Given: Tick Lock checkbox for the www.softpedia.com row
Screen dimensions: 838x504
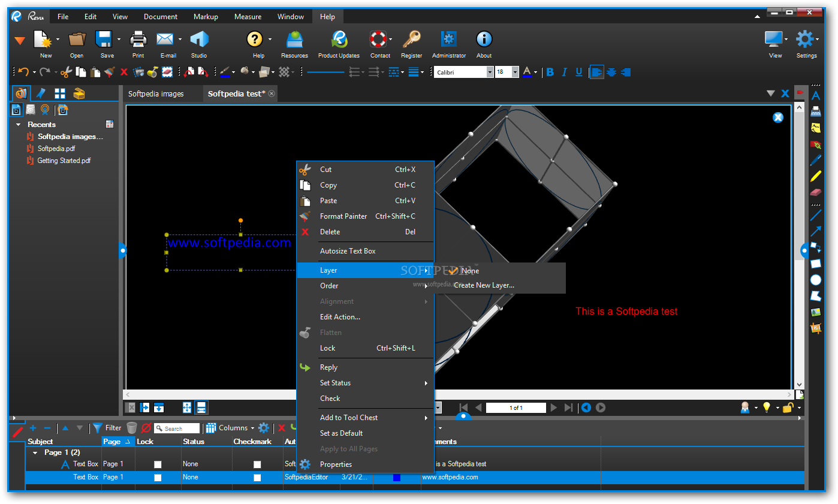Looking at the screenshot, I should (x=158, y=478).
